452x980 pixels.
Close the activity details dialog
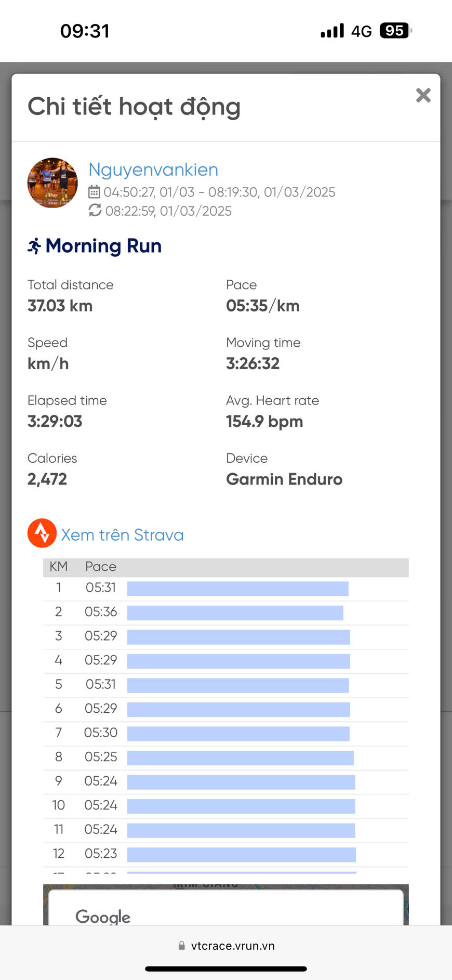coord(423,95)
